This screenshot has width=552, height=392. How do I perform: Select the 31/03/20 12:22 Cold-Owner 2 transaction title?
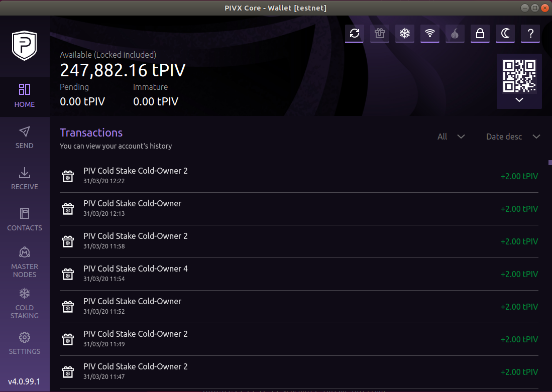pyautogui.click(x=136, y=171)
